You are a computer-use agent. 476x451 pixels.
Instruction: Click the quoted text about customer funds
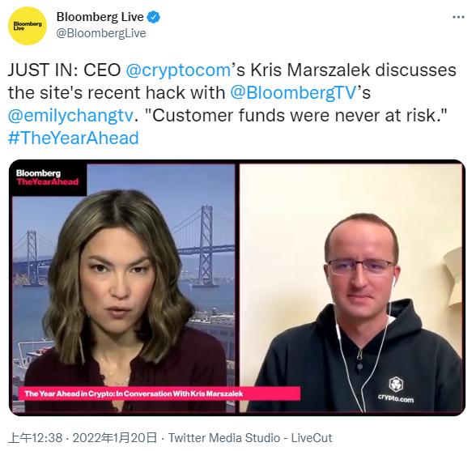coord(297,116)
